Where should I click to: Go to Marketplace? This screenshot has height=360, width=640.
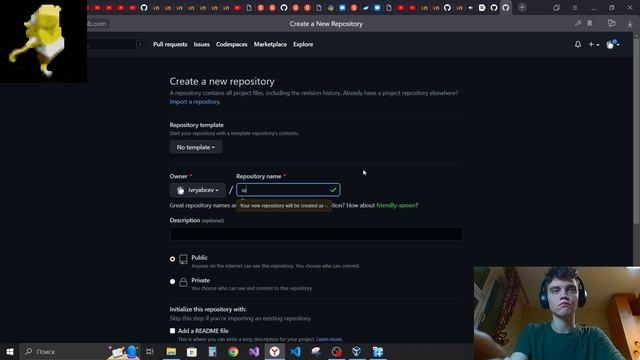pos(270,44)
